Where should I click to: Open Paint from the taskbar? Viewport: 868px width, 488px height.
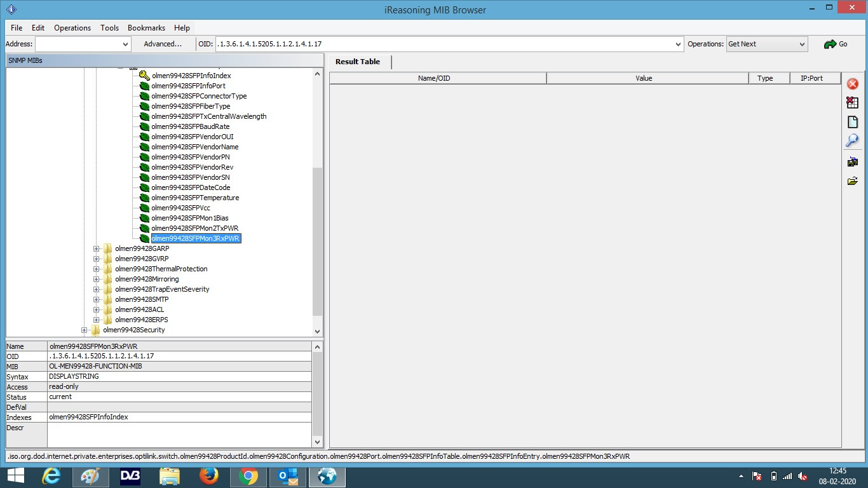90,477
